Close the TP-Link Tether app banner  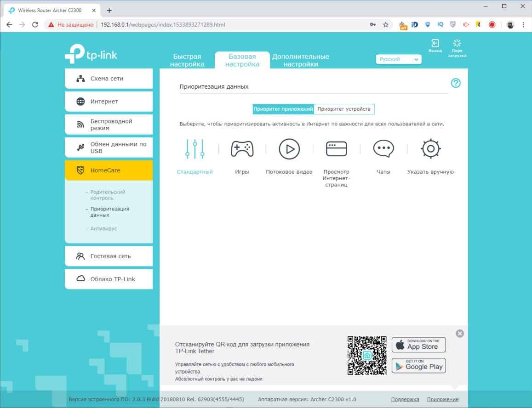tap(460, 334)
